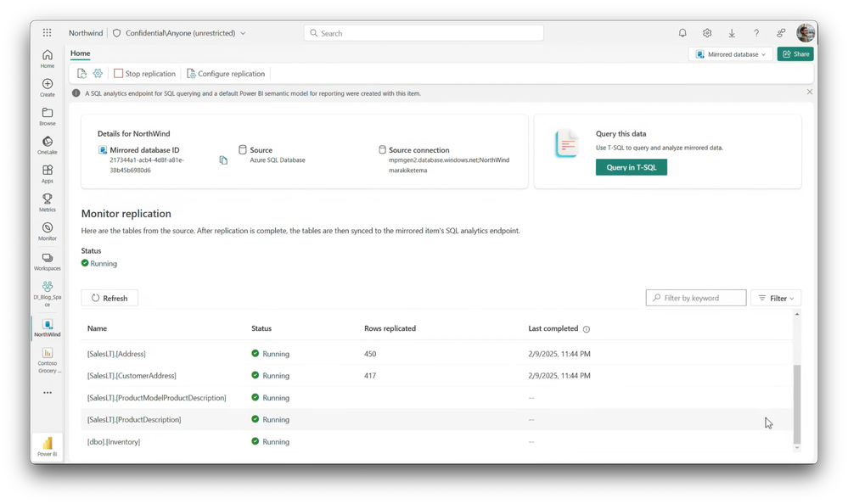Viewport: 848px width, 504px height.
Task: Click the Northwind workspace name
Action: [x=86, y=33]
